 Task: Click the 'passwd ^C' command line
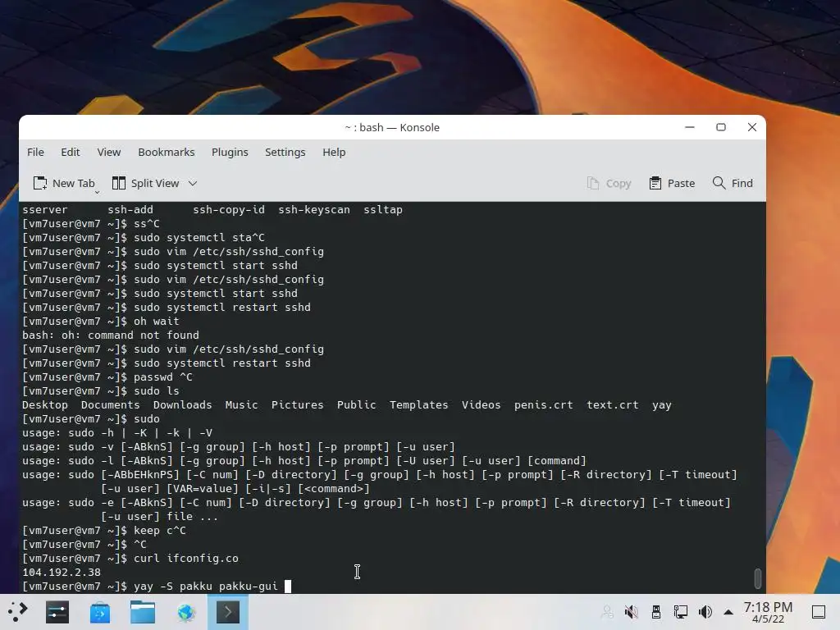coord(163,377)
